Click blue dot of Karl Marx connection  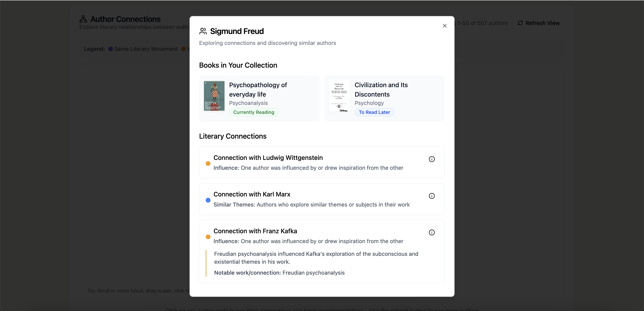pos(208,200)
